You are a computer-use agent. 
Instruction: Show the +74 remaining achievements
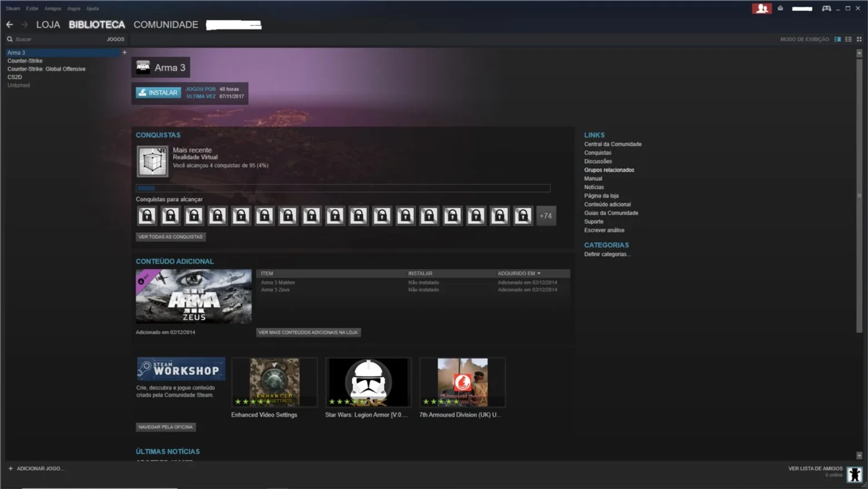(x=546, y=216)
